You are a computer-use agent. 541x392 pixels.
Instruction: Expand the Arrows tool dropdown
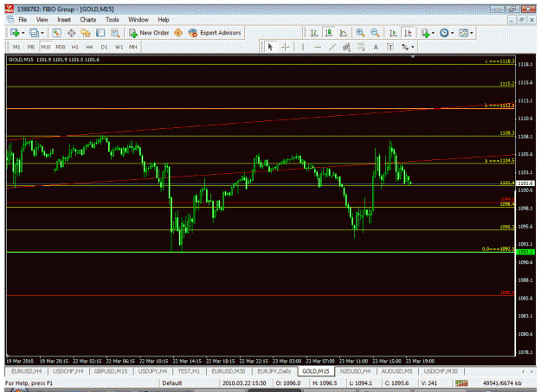413,48
